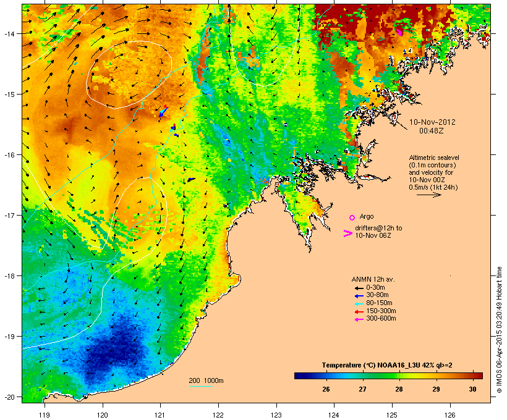This screenshot has height=420, width=507.
Task: Click the 10-Nov 06Z text
Action: point(373,235)
